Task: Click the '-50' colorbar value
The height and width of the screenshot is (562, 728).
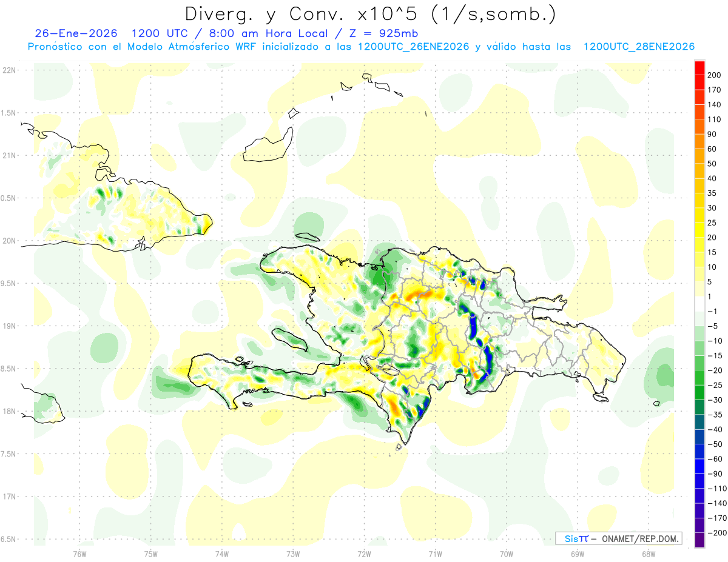Action: point(716,444)
